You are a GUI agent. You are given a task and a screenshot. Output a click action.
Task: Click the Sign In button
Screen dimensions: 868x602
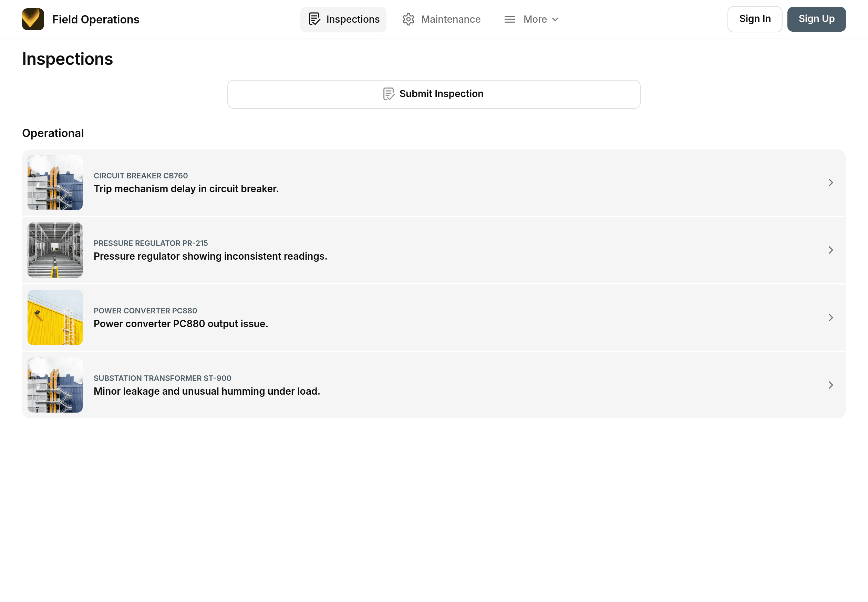click(x=755, y=19)
